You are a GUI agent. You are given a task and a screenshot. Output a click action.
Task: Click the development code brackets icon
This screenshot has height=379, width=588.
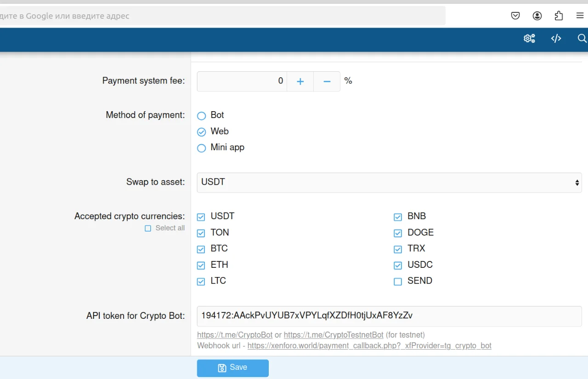pos(556,39)
